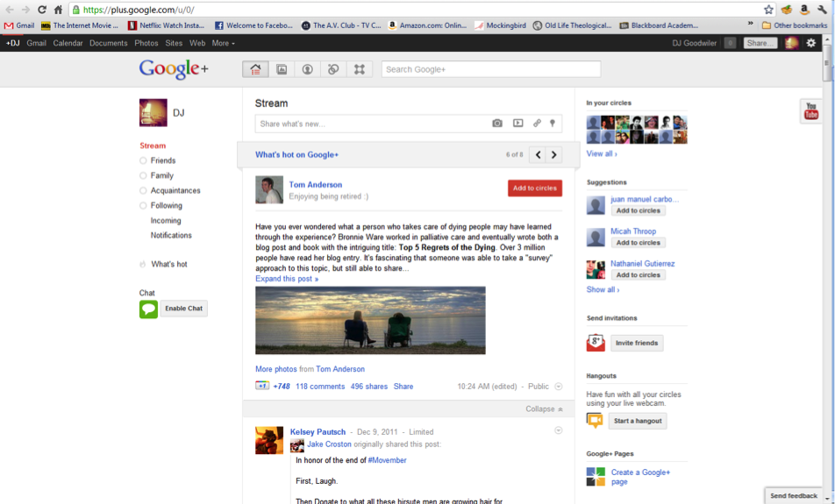Open the Amazon extension icon in Chrome toolbar
The height and width of the screenshot is (504, 835).
[804, 10]
